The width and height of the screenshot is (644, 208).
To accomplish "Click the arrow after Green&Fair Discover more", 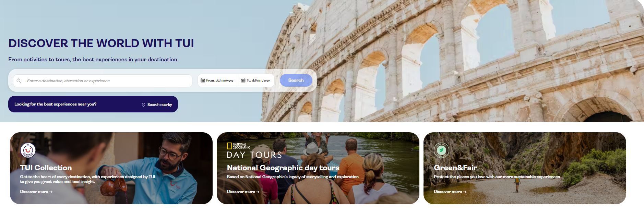I will (465, 192).
